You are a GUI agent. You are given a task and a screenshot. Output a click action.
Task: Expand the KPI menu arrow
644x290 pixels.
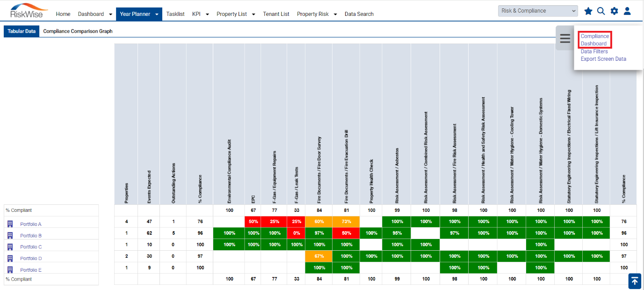[207, 14]
